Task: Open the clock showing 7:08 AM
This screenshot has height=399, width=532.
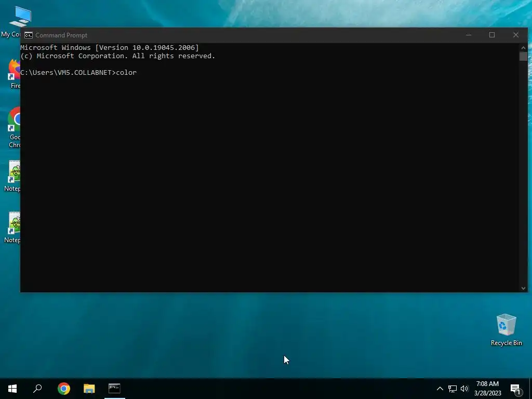Action: (487, 389)
